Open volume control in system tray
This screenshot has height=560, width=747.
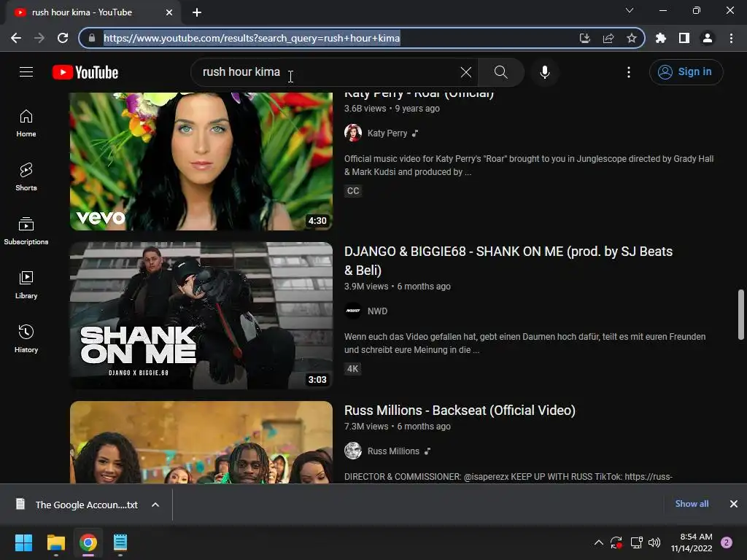[654, 542]
